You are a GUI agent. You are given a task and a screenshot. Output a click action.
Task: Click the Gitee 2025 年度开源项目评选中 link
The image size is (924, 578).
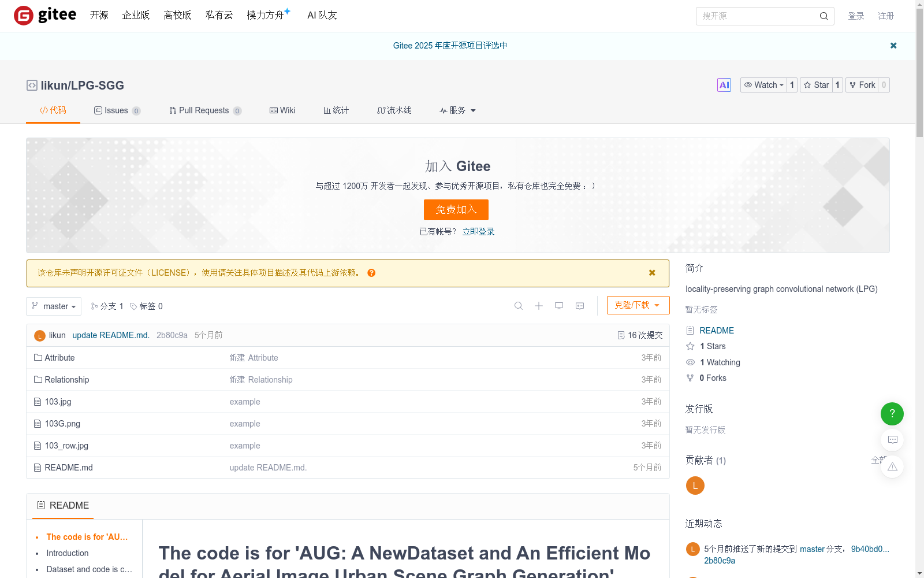pos(450,46)
